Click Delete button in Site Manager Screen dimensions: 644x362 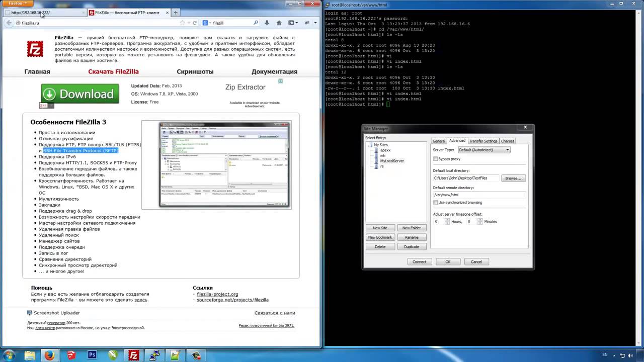tap(380, 247)
